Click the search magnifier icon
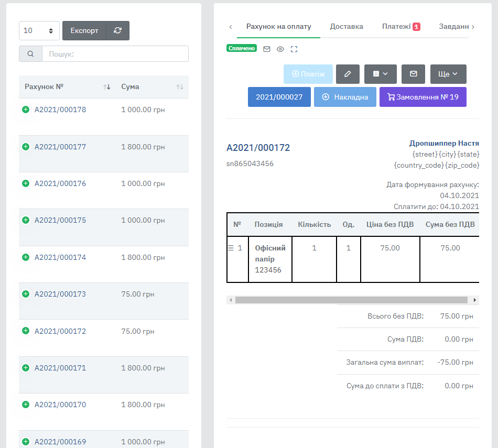Screen dimensions: 498x448 coord(30,54)
